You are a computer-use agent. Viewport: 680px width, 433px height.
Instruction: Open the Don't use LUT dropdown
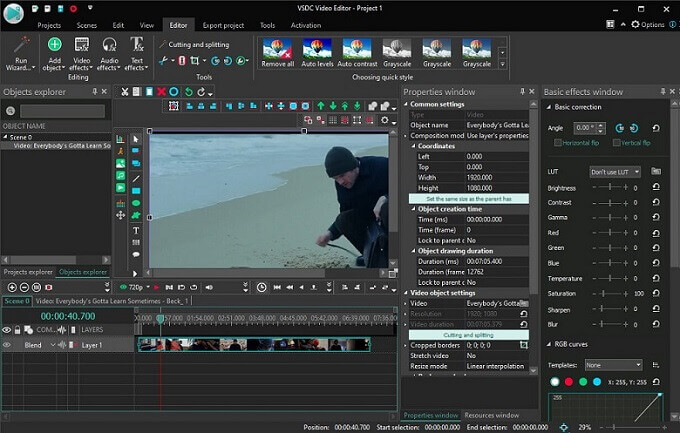click(x=615, y=172)
